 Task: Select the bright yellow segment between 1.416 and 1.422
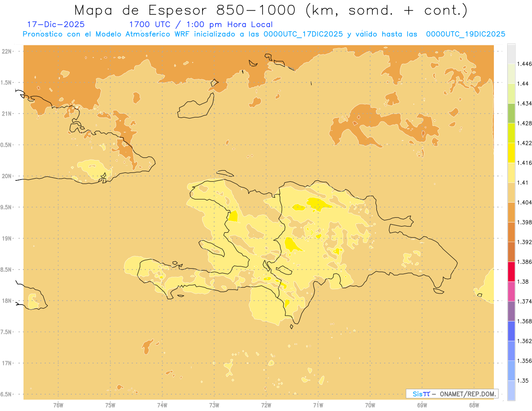coord(511,153)
